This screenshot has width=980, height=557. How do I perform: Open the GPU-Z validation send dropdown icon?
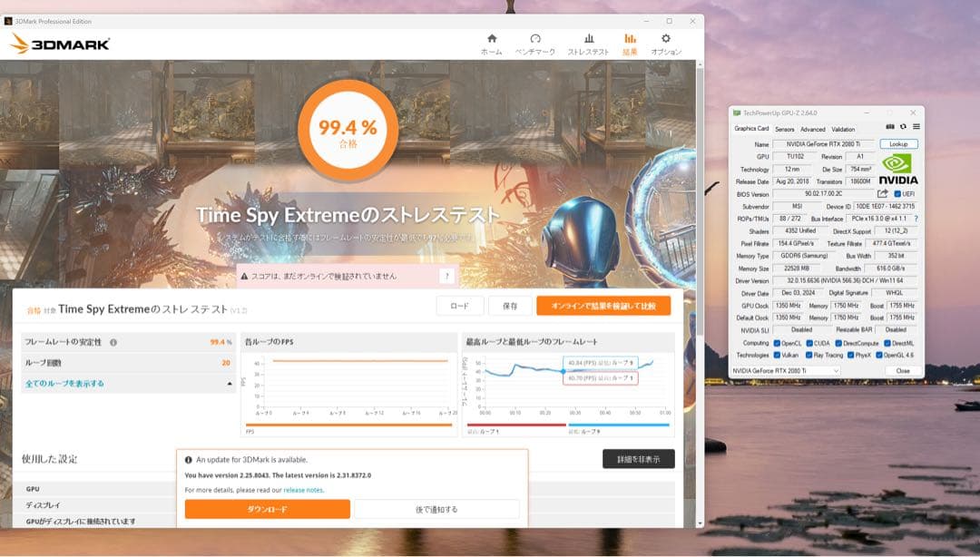[890, 127]
